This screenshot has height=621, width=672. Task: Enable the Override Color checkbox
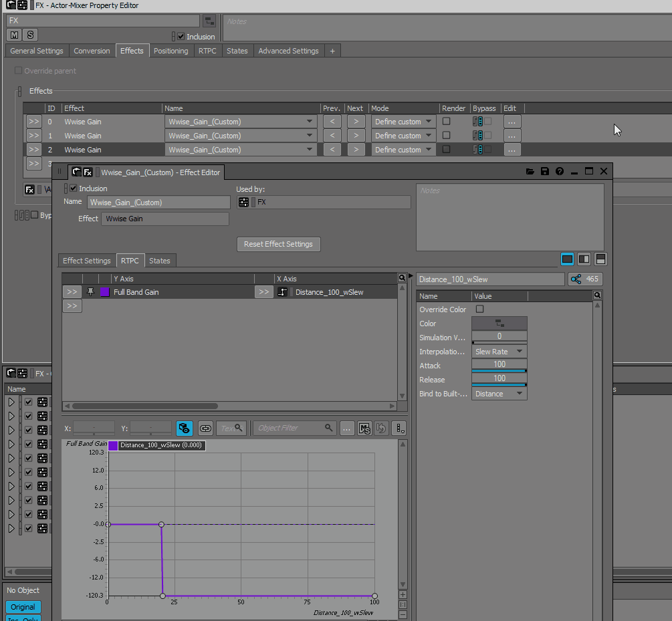pos(479,309)
